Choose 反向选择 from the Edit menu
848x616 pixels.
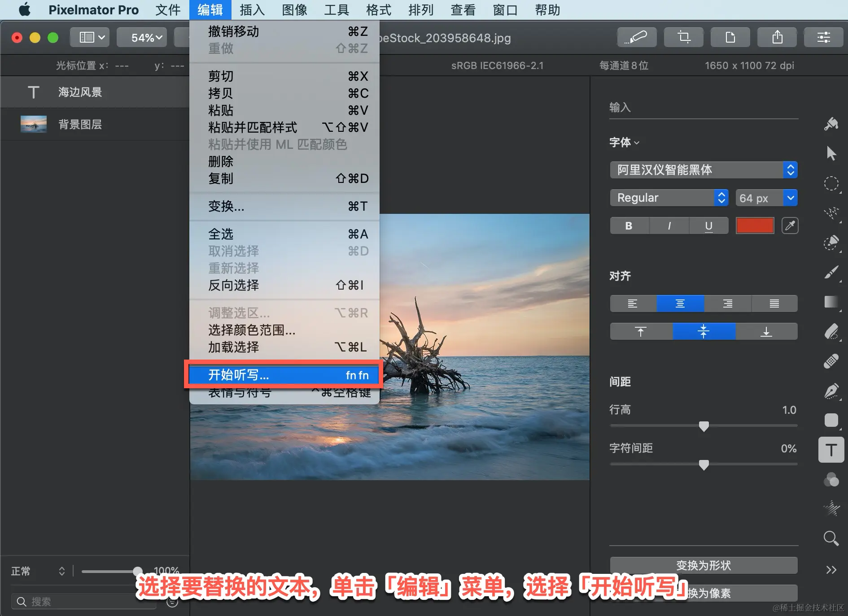[284, 285]
